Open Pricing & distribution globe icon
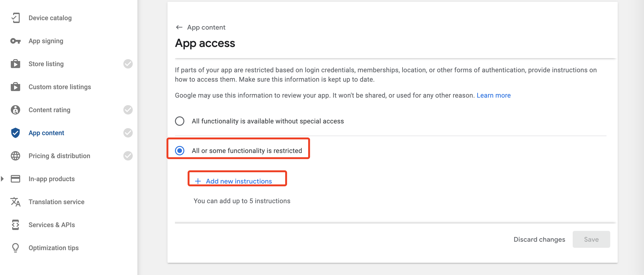The width and height of the screenshot is (644, 275). click(x=15, y=156)
